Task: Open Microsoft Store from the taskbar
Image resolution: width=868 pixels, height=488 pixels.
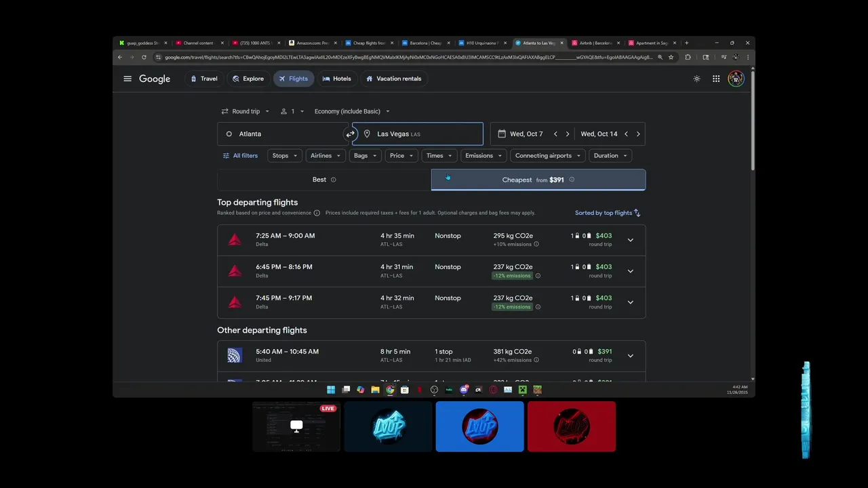Action: 405,390
